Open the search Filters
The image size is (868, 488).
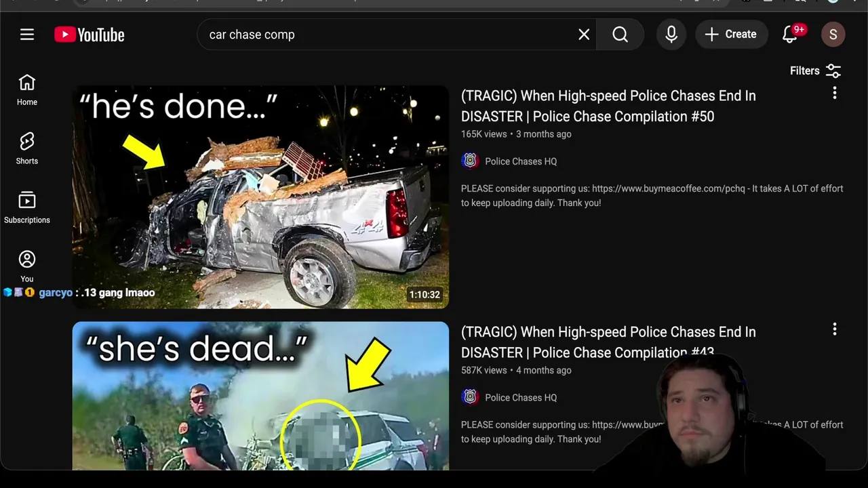click(816, 70)
